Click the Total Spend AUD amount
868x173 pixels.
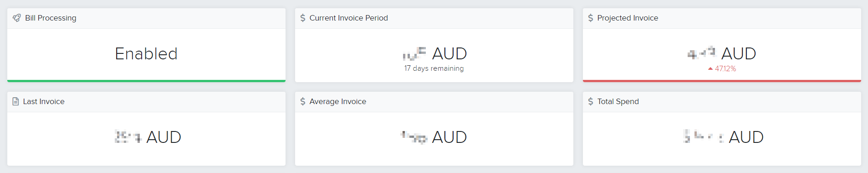(724, 137)
